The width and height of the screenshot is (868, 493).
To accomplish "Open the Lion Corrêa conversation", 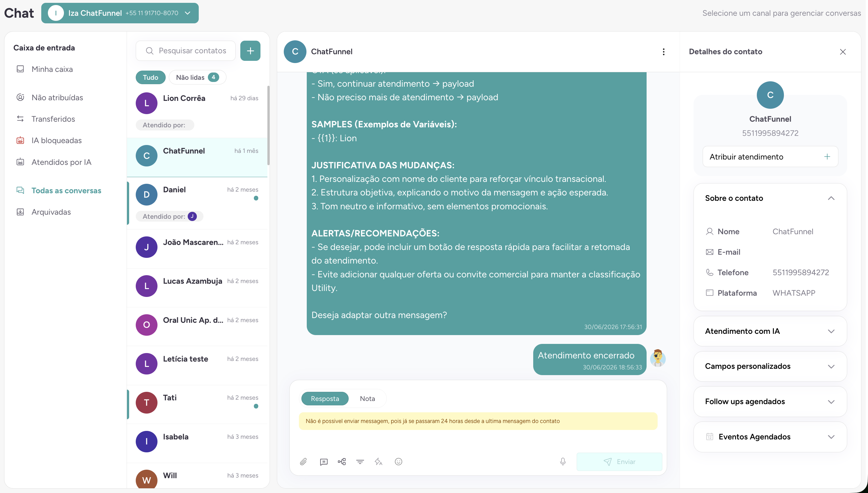I will tap(197, 112).
